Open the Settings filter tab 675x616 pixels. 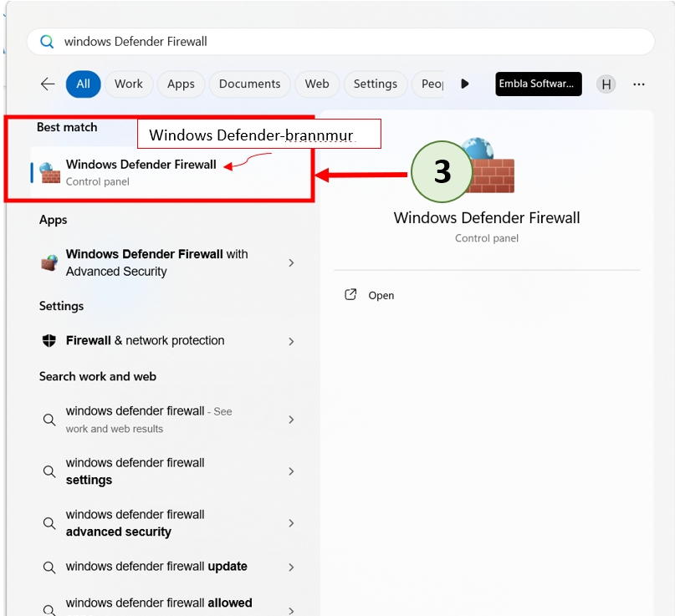[375, 84]
